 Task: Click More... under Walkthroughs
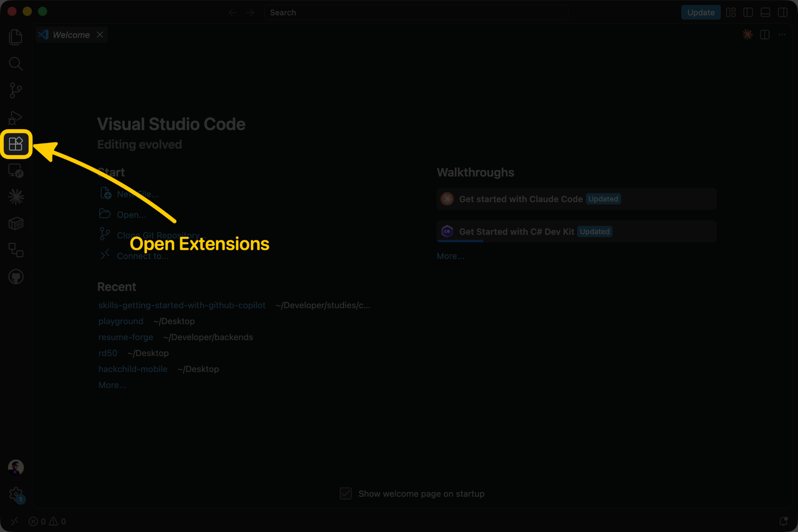coord(450,256)
